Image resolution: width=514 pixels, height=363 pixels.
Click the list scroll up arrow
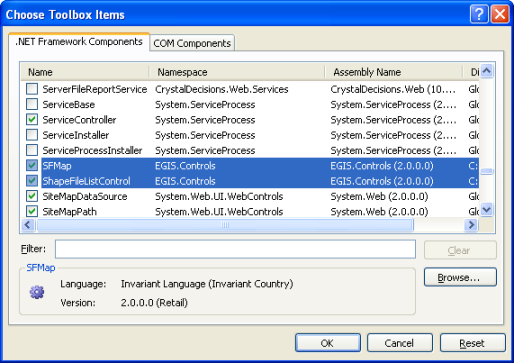click(487, 71)
